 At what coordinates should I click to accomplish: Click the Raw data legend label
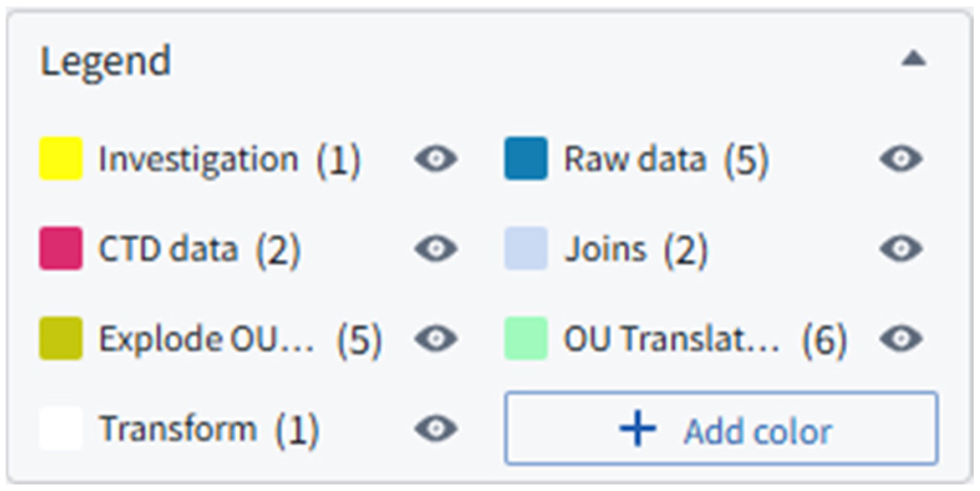point(634,159)
